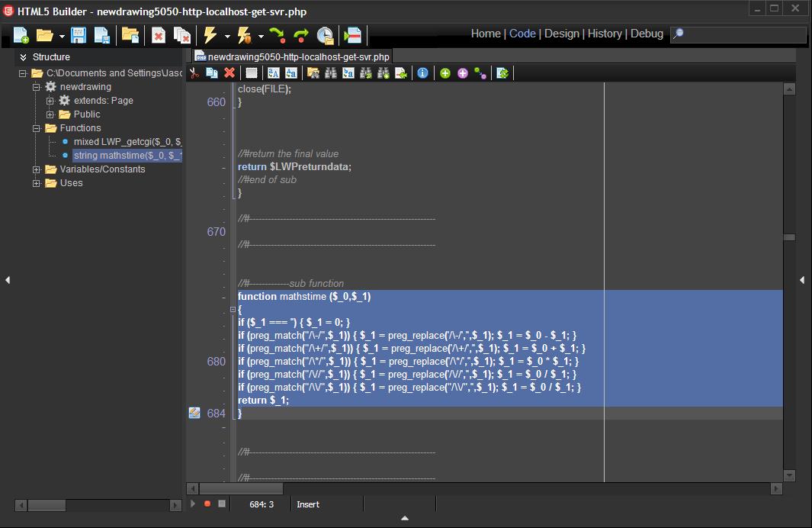Switch to the Code view
The height and width of the screenshot is (528, 812).
pyautogui.click(x=522, y=34)
